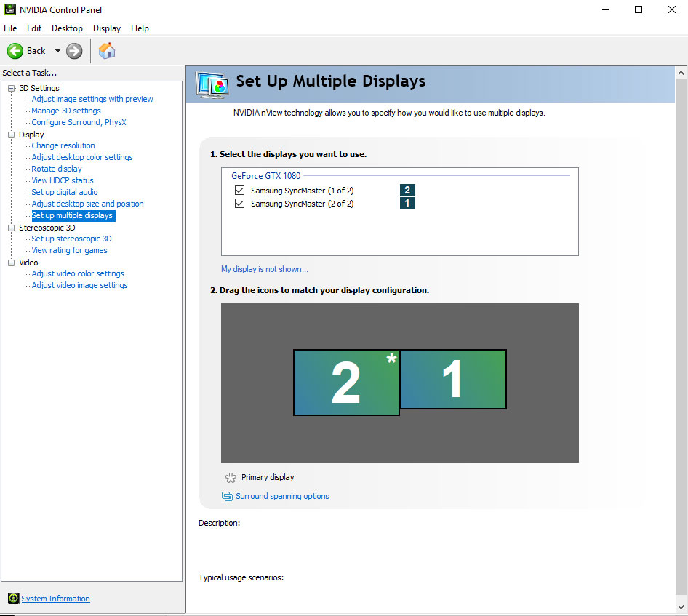The width and height of the screenshot is (688, 616).
Task: Open the Display menu
Action: point(107,28)
